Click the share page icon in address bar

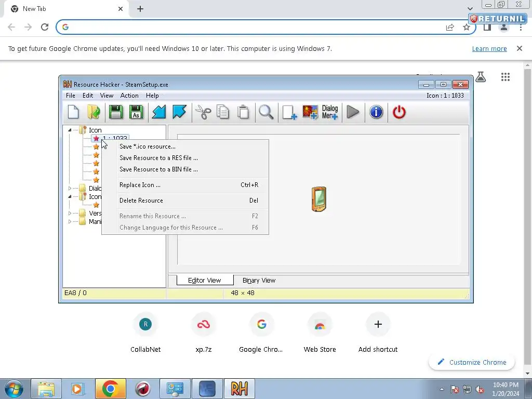[x=450, y=27]
